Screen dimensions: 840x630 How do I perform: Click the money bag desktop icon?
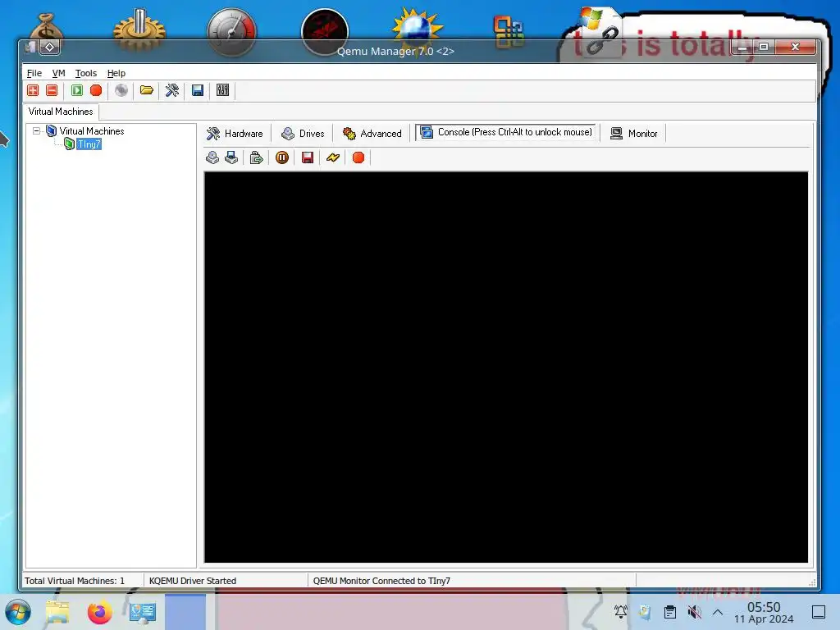(47, 27)
